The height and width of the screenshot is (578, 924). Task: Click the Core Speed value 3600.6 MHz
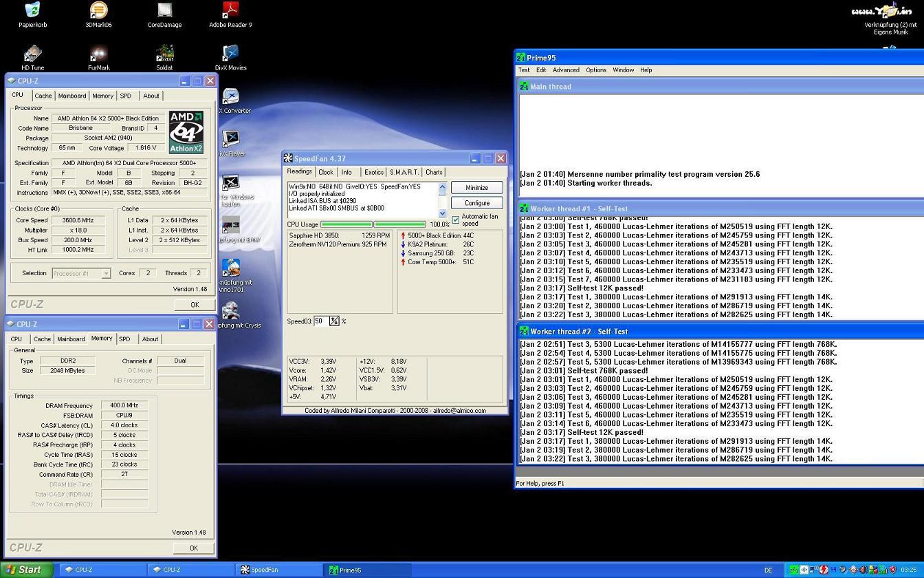(78, 220)
